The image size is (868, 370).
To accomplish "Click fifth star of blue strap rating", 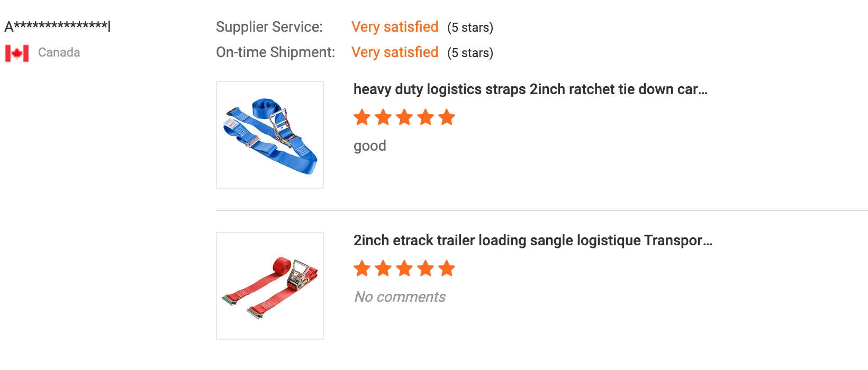I will tap(447, 117).
